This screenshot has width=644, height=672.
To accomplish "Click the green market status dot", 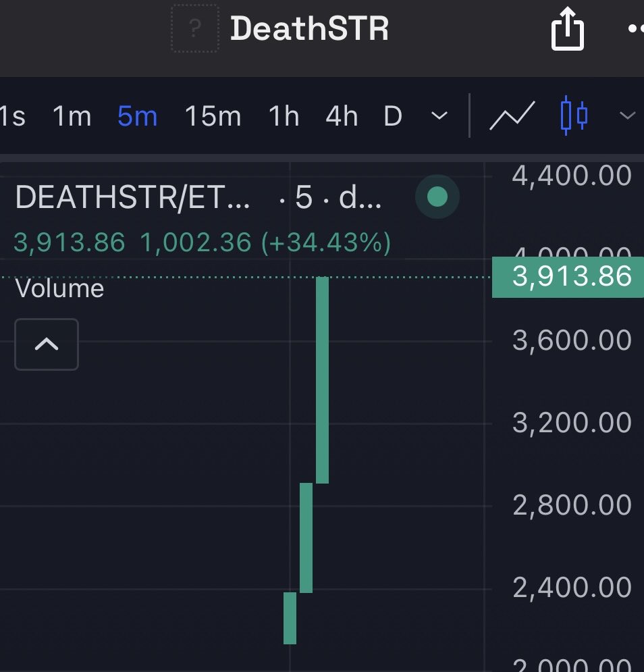I will point(437,197).
